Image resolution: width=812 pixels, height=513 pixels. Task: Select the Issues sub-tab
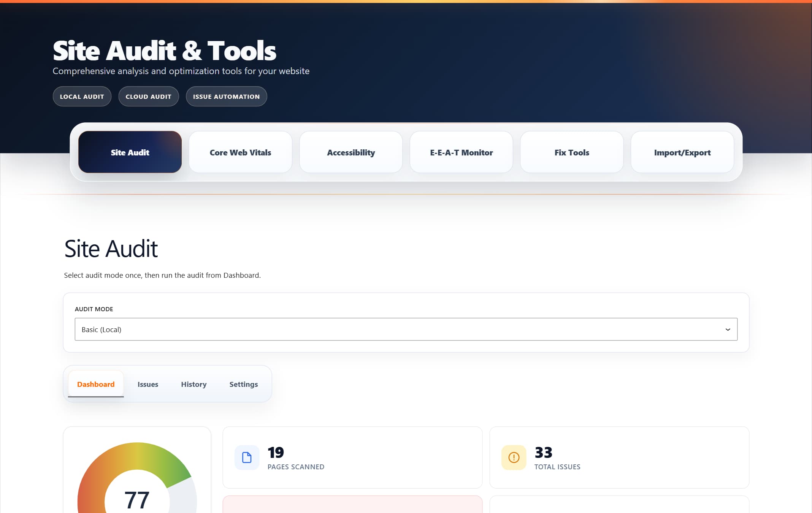coord(148,384)
